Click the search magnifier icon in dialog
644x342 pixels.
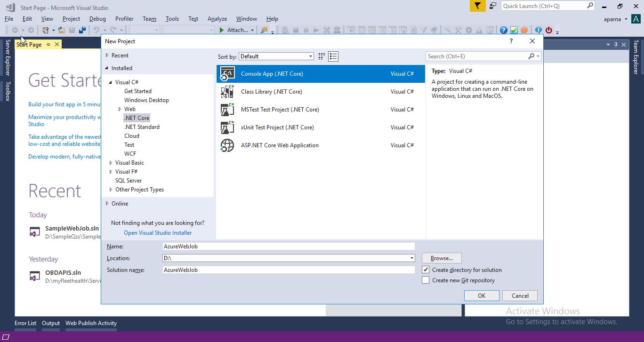point(531,56)
